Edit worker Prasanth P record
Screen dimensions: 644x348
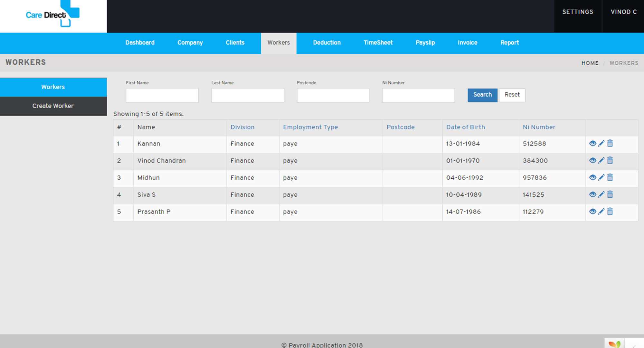coord(601,212)
